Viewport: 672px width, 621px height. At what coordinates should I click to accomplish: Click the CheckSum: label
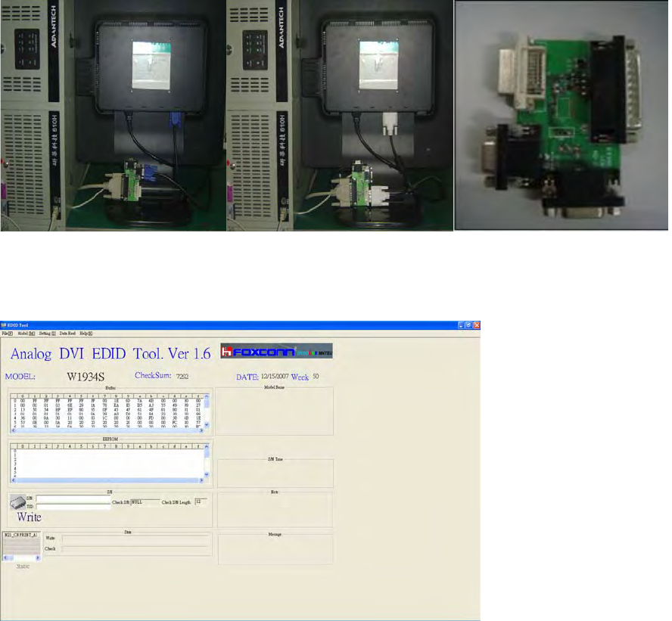click(153, 375)
